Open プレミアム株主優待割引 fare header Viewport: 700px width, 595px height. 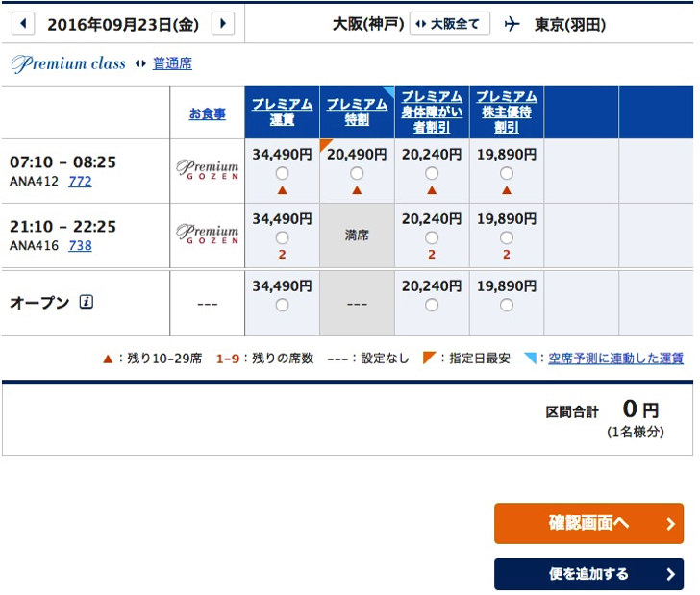(507, 112)
